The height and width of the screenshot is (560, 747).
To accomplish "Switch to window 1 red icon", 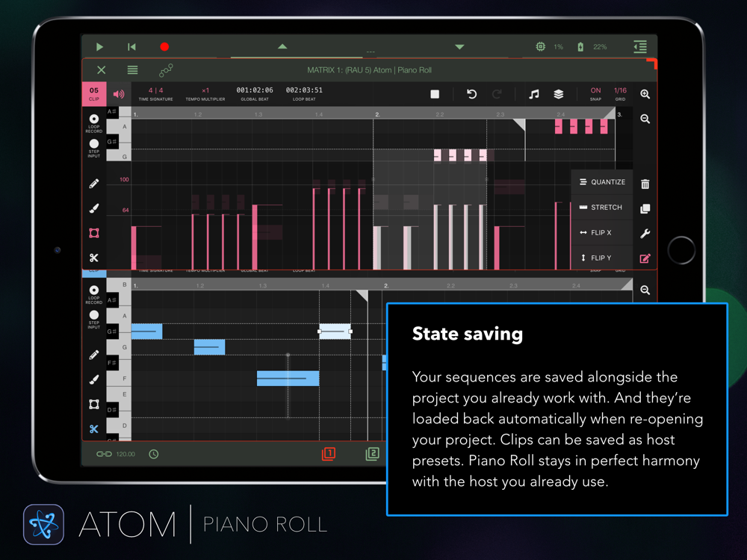I will click(329, 454).
